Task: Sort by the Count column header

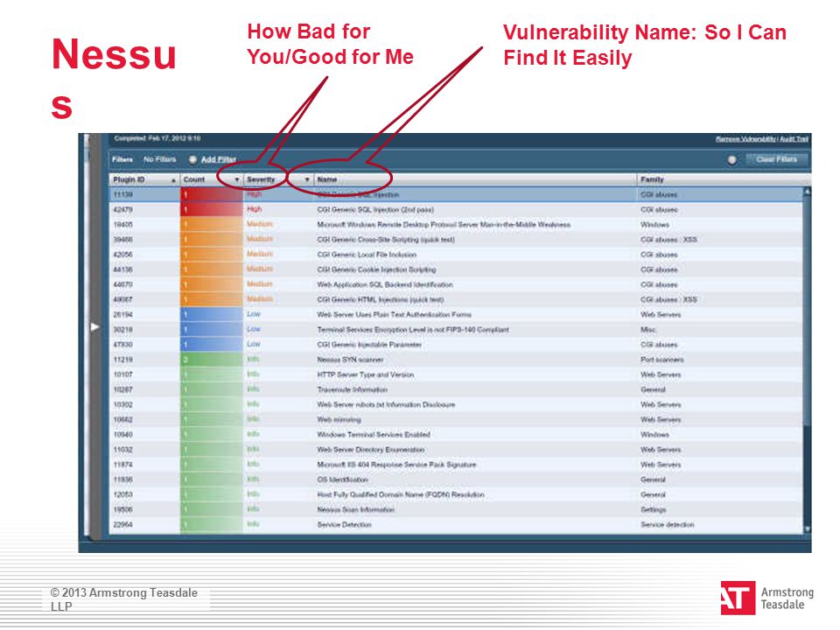Action: [211, 179]
